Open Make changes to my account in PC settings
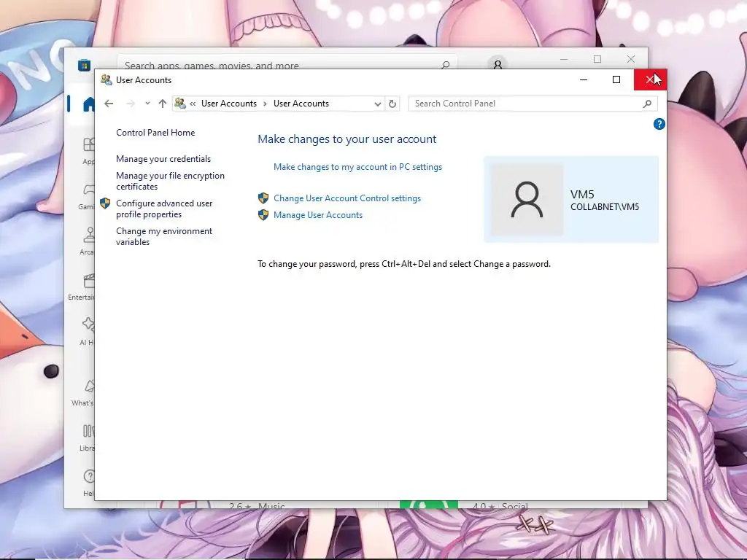 (357, 167)
